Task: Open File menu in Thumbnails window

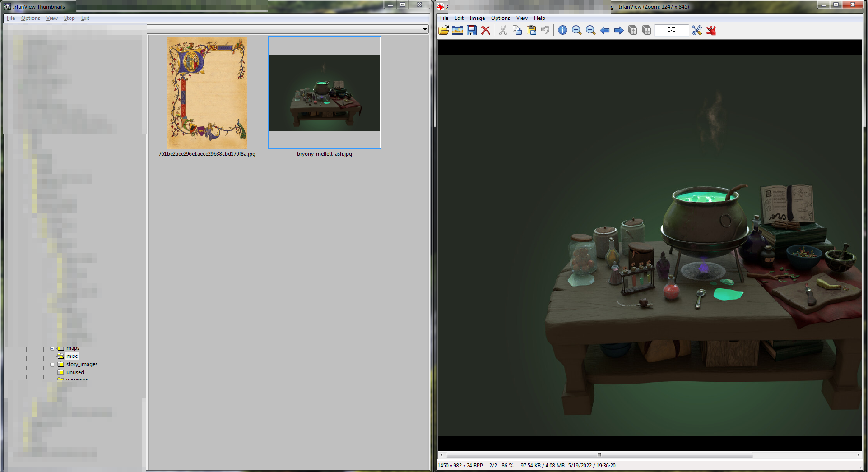Action: [11, 18]
